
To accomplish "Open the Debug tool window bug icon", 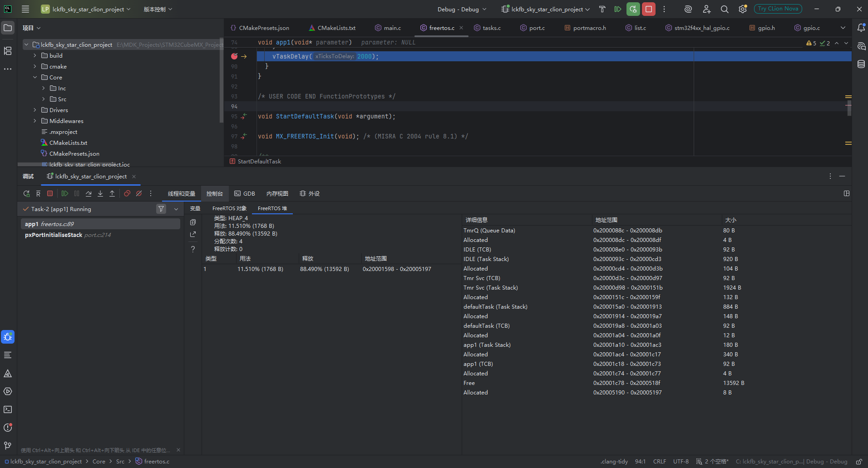I will click(8, 337).
